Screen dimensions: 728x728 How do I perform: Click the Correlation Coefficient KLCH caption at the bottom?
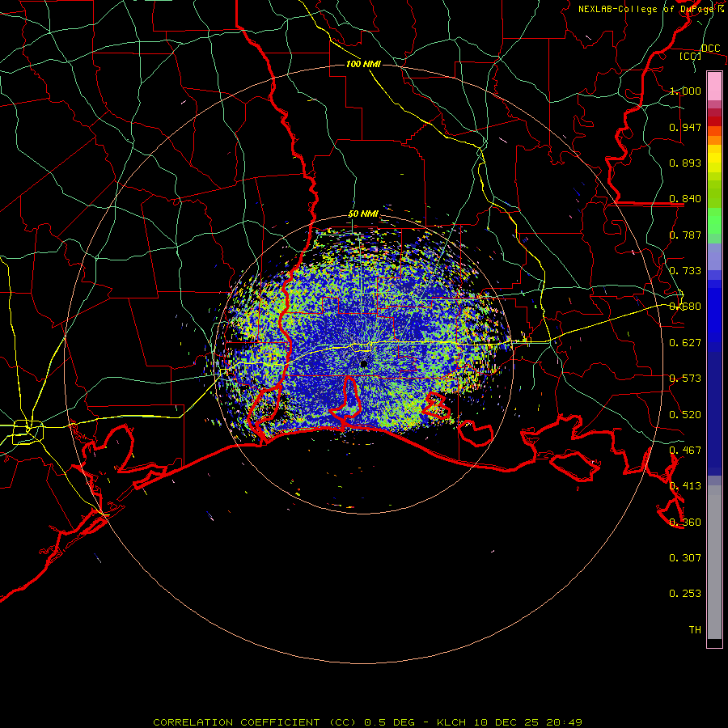[367, 722]
